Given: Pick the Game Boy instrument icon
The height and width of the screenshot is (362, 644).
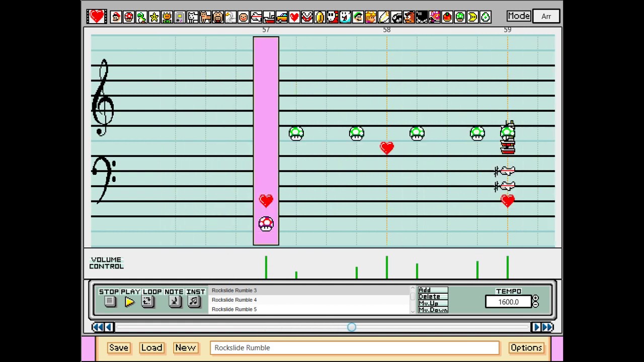Looking at the screenshot, I should click(x=180, y=17).
